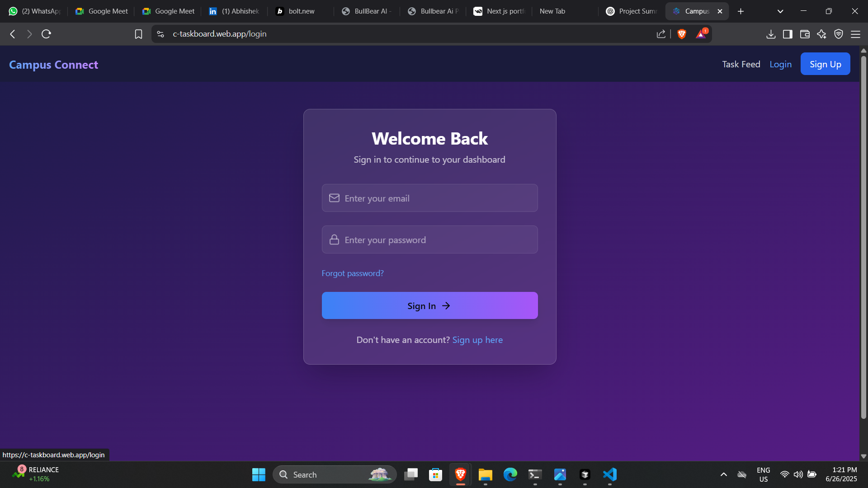
Task: Switch to the BullBear AI tab
Action: (367, 11)
